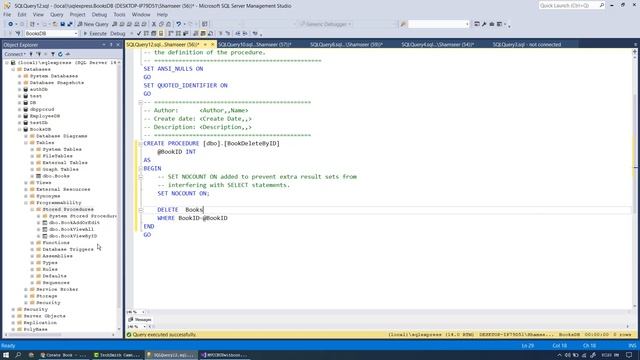
Task: Select the dbpporud database
Action: (x=42, y=109)
